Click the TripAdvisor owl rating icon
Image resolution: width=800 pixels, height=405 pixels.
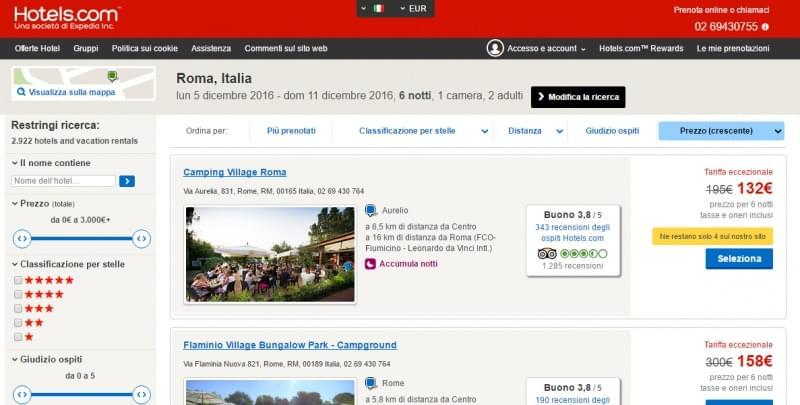(x=547, y=254)
